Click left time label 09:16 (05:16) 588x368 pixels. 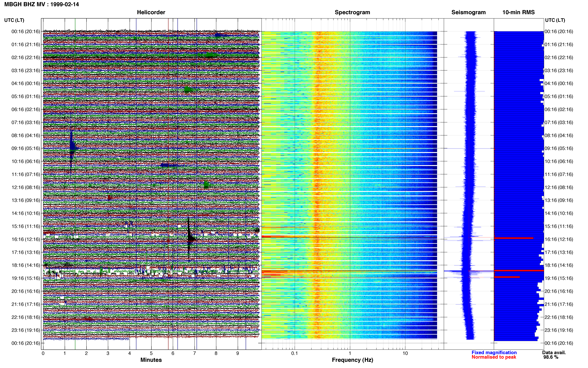coord(26,148)
